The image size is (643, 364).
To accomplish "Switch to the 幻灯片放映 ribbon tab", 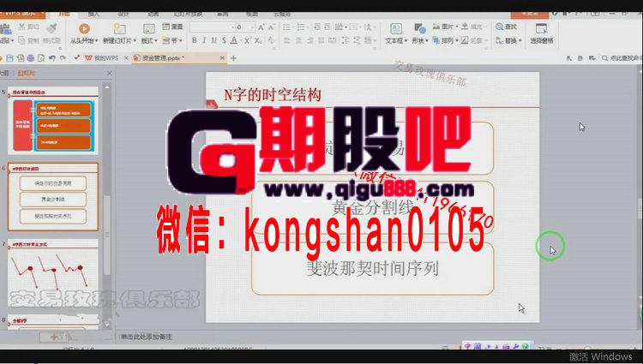I will pos(188,14).
